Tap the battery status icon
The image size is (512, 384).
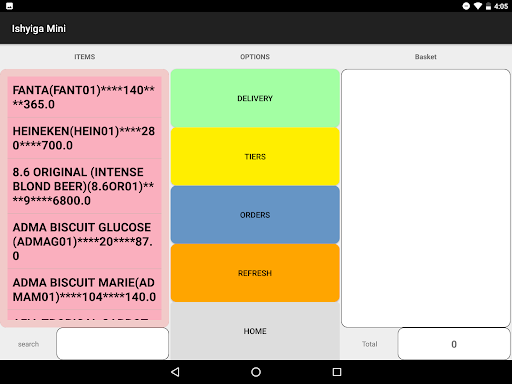pyautogui.click(x=488, y=6)
